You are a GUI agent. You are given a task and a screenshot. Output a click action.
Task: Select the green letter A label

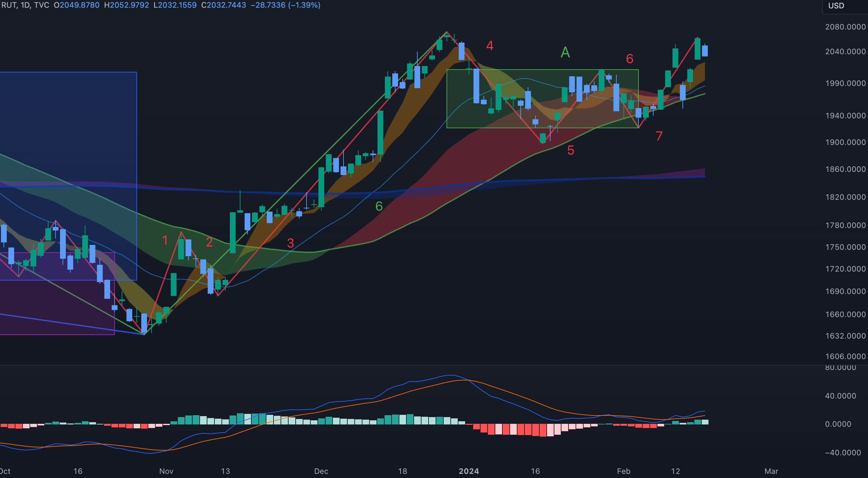[x=565, y=52]
